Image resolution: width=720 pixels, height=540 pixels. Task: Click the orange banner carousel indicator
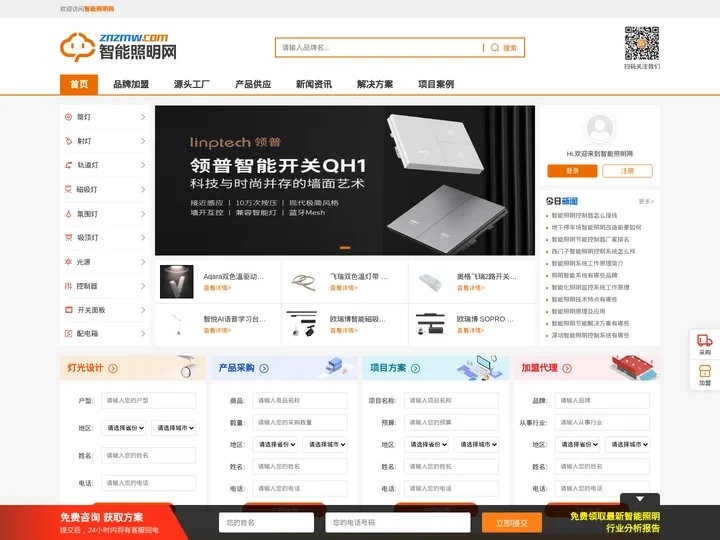[x=345, y=248]
